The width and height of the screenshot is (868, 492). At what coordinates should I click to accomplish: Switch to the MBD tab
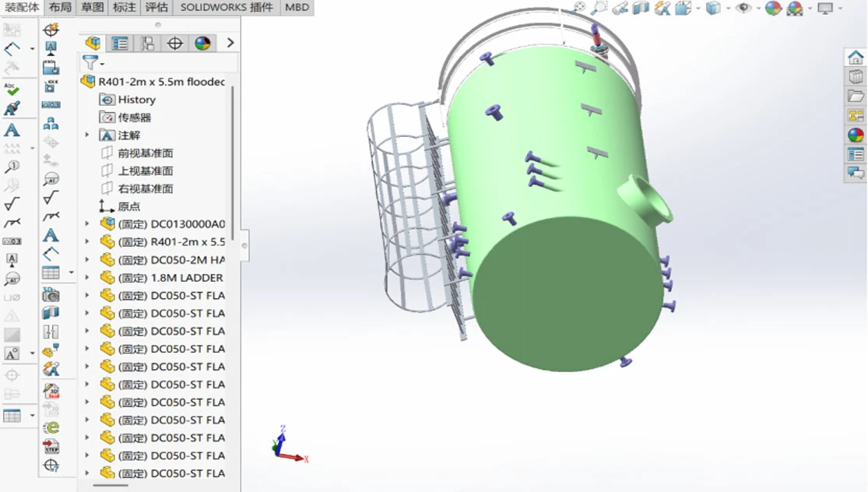point(297,7)
